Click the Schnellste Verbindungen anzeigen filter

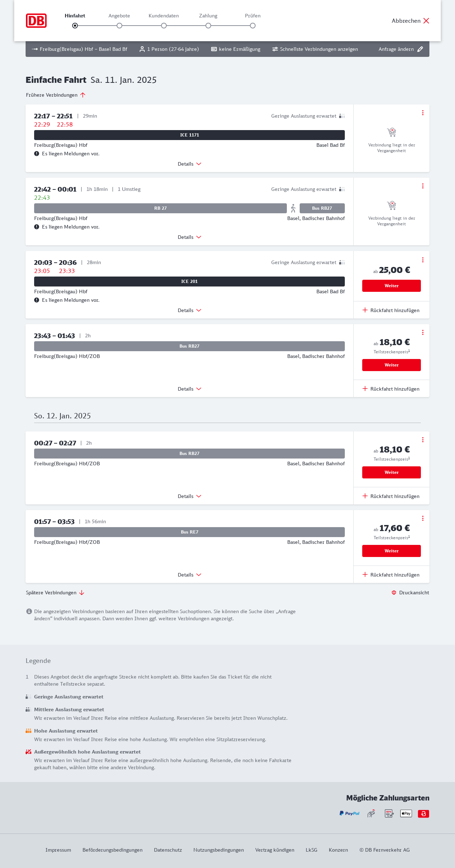point(315,49)
